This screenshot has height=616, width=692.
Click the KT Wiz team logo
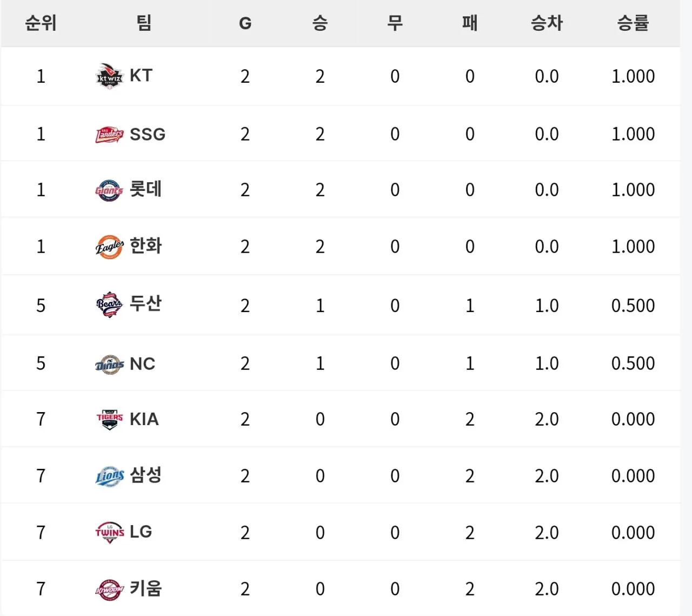[109, 76]
